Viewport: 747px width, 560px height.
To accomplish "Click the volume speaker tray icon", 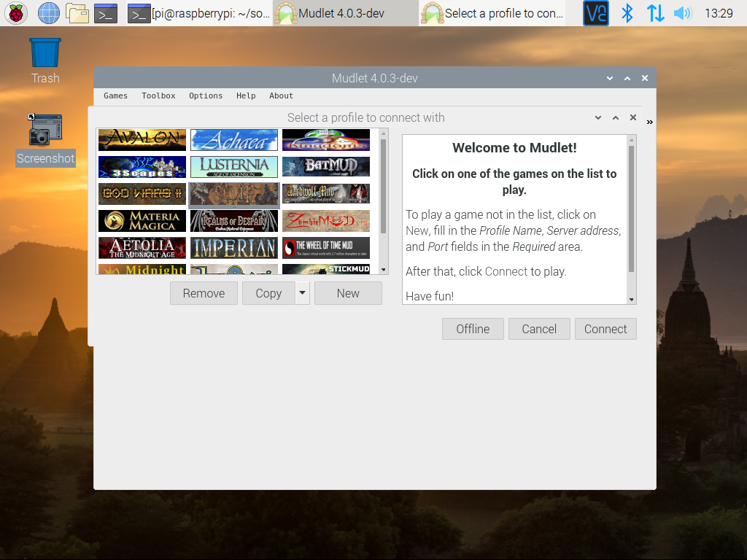I will point(683,13).
